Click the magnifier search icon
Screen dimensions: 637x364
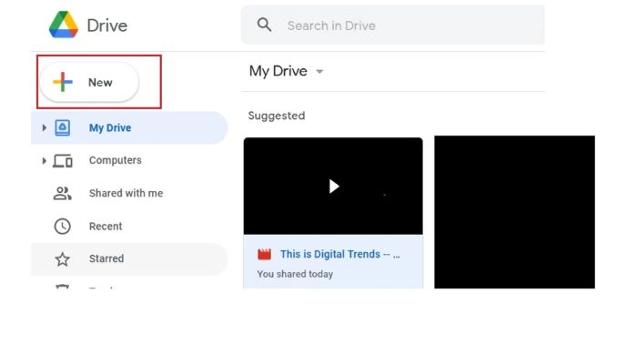point(265,25)
